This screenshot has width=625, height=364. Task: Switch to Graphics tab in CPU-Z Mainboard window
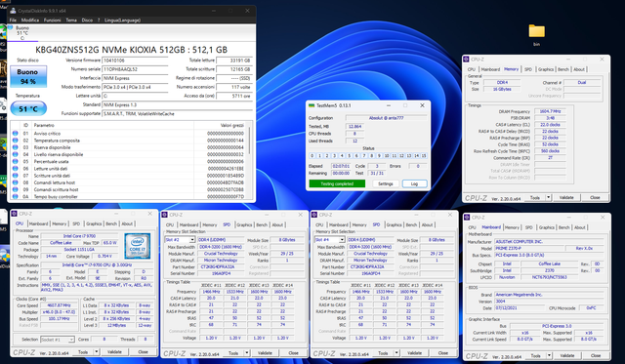pyautogui.click(x=547, y=227)
